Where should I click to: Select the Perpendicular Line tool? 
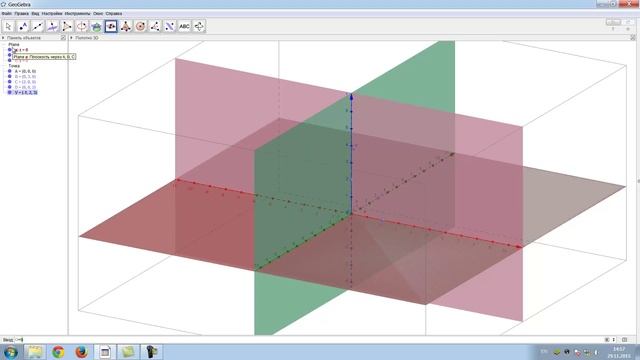tap(52, 27)
